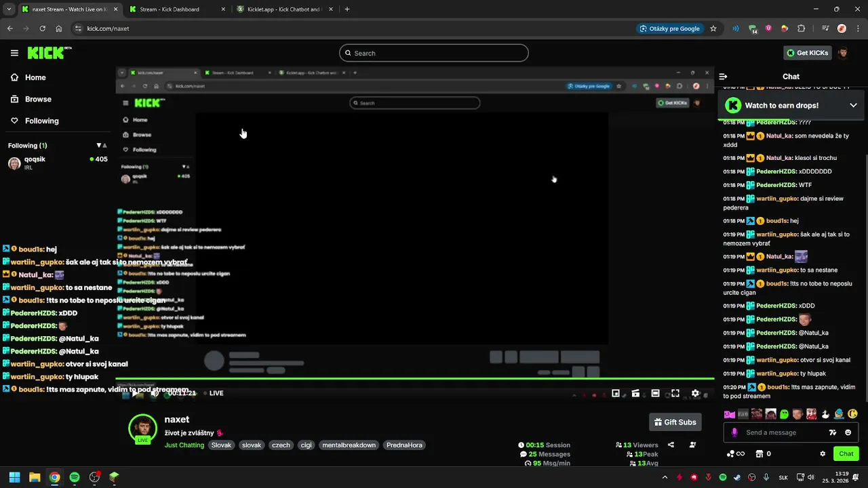This screenshot has height=488, width=868.
Task: Open the tab search dropdown
Action: tap(9, 9)
